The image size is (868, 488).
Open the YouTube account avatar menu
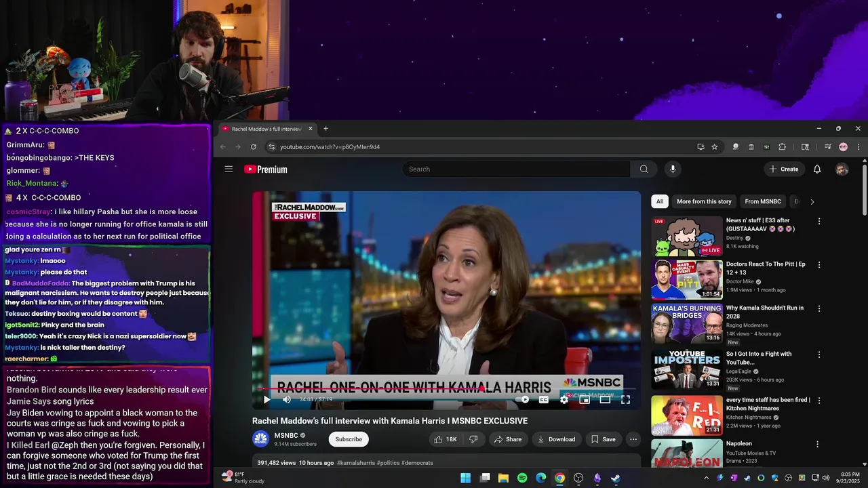click(x=842, y=169)
